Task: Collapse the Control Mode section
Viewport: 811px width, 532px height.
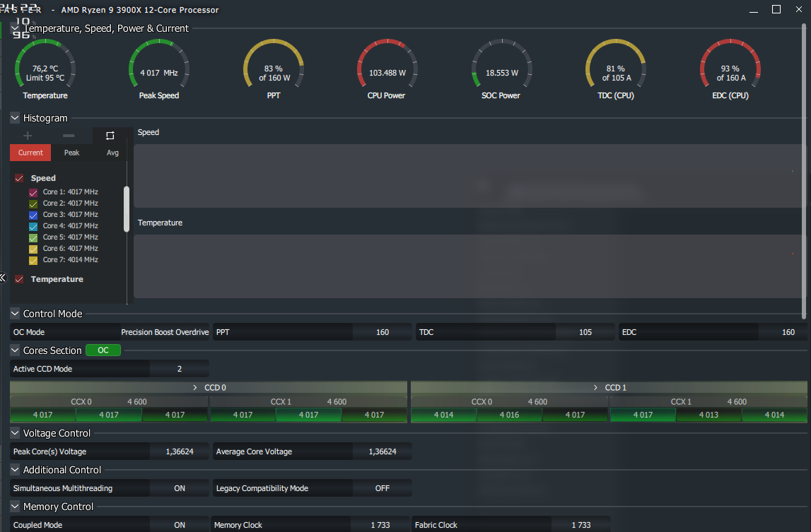Action: point(15,313)
